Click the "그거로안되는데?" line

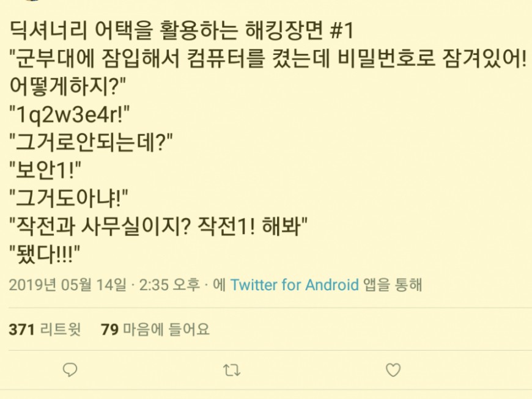91,142
